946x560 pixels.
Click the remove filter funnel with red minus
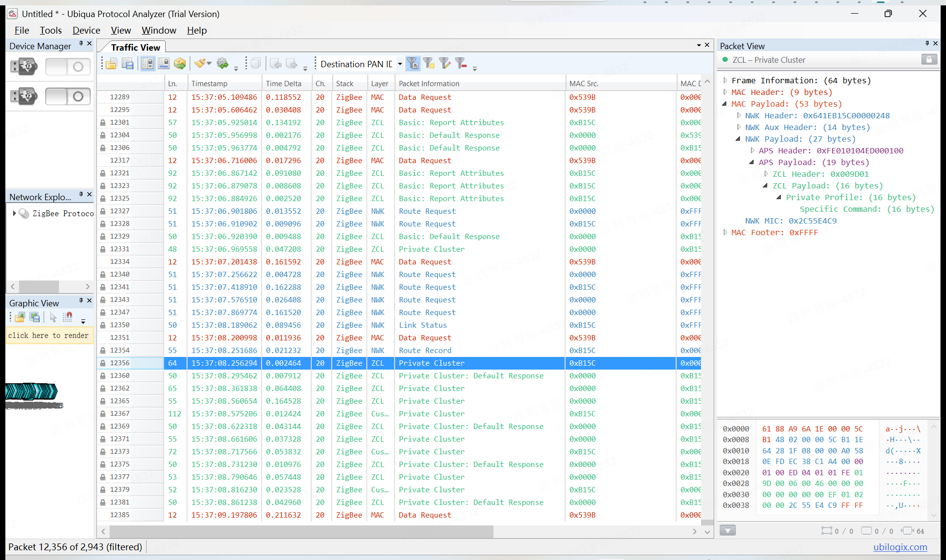[461, 63]
